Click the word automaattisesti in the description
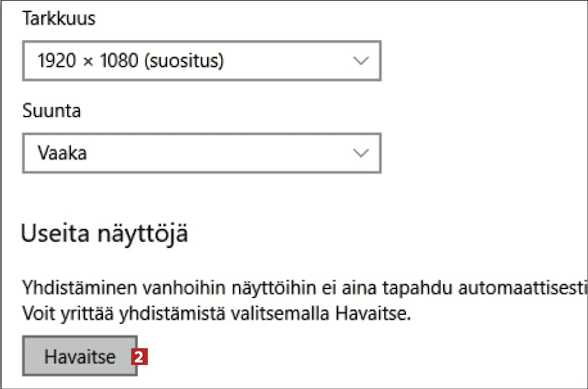This screenshot has height=389, width=588. (x=522, y=288)
